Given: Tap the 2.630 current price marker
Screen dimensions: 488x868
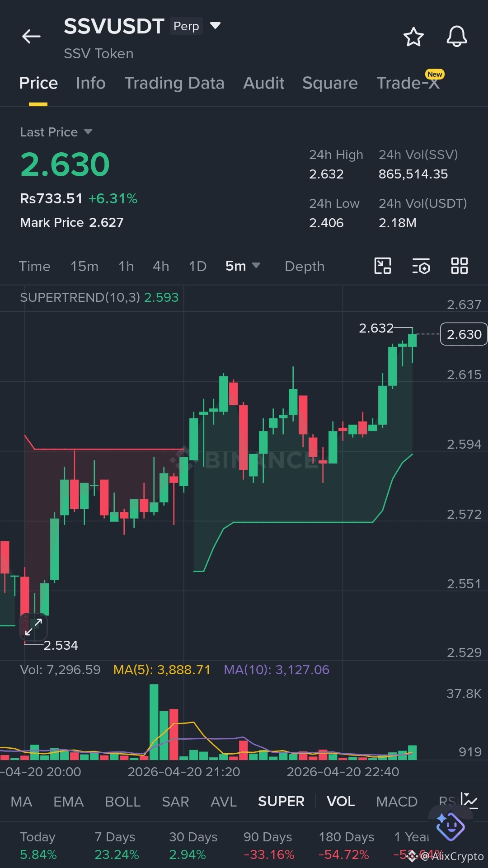Looking at the screenshot, I should (x=464, y=334).
